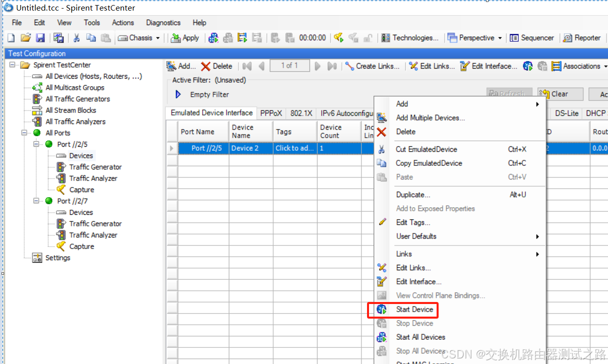This screenshot has width=608, height=364.
Task: Select Capture under Port //2/5
Action: [x=82, y=190]
